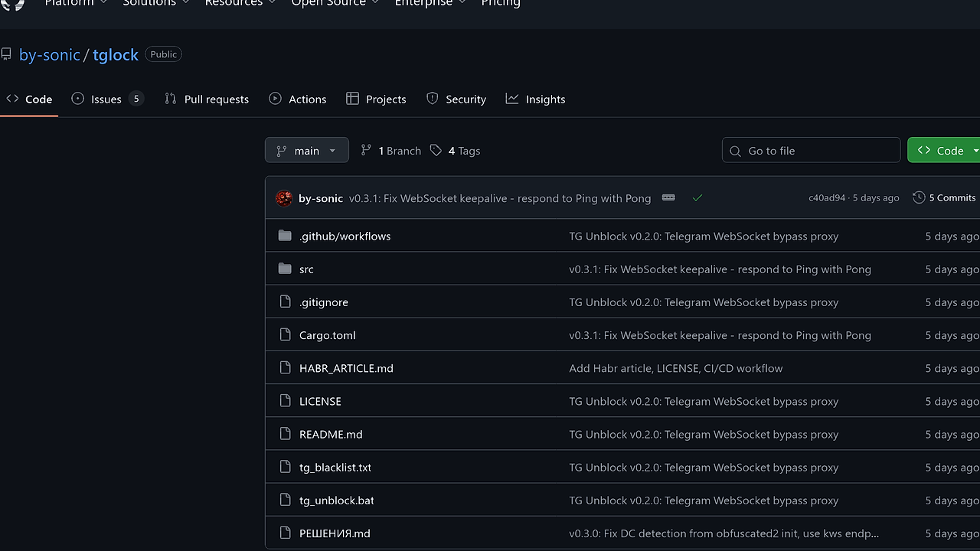980x551 pixels.
Task: Open HABR_ARTICLE.md commit 'Add Habr article, LICENSE'
Action: coord(676,367)
